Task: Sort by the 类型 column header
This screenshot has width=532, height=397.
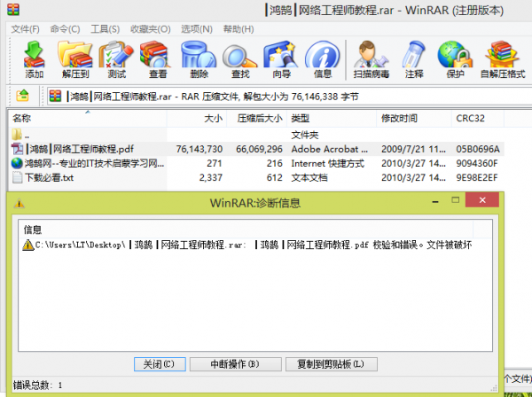Action: 332,119
